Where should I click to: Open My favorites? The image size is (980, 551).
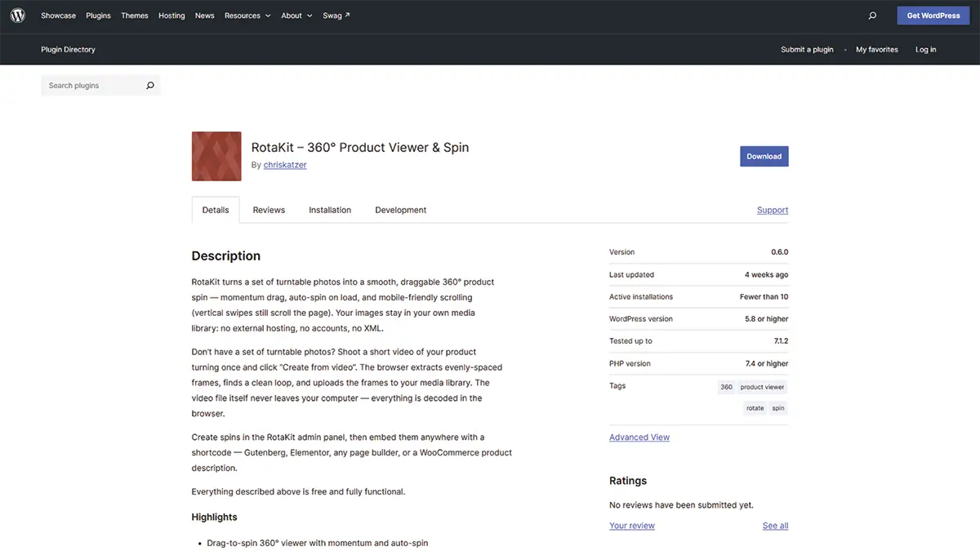tap(877, 50)
